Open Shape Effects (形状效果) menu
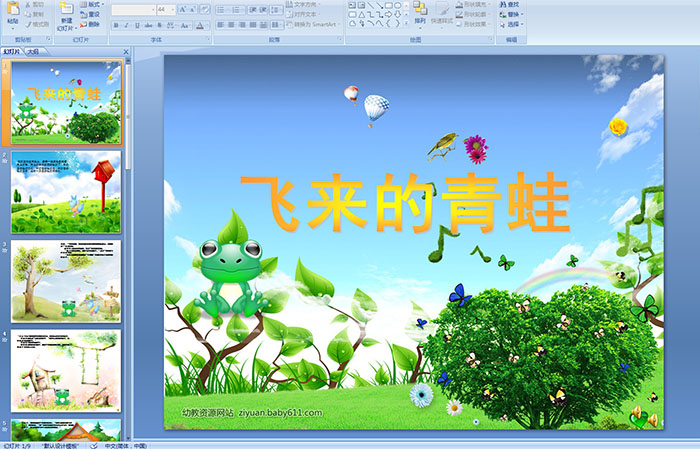The height and width of the screenshot is (449, 700). pyautogui.click(x=474, y=24)
